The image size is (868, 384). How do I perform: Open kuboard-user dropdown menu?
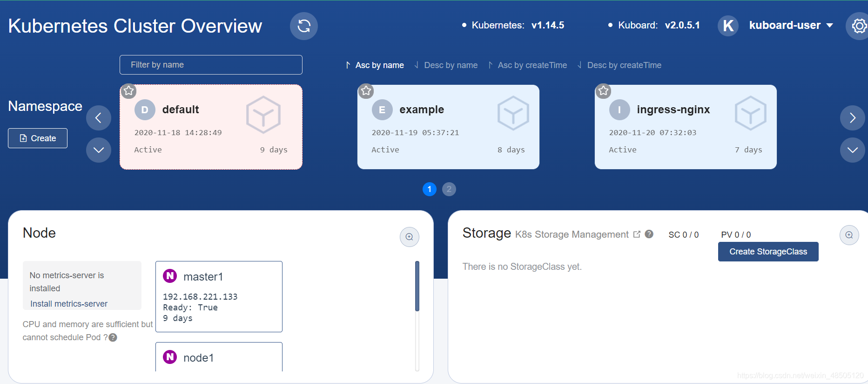[791, 26]
